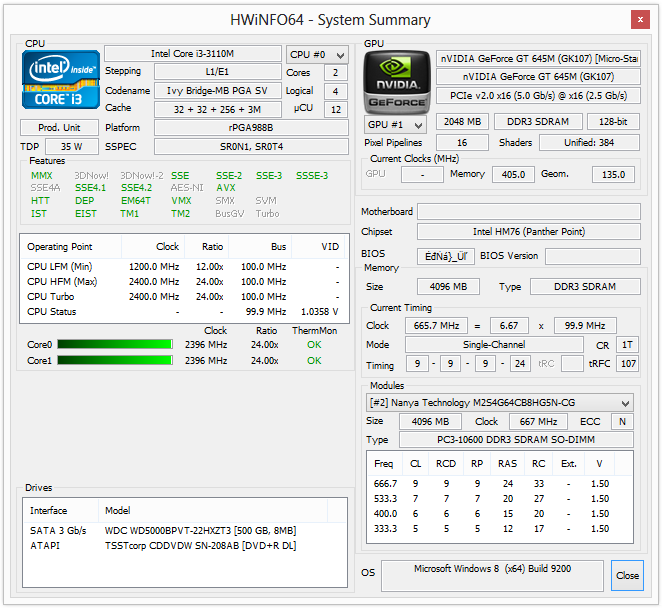Click the TDP value 35 W
This screenshot has width=662, height=608.
coord(72,147)
